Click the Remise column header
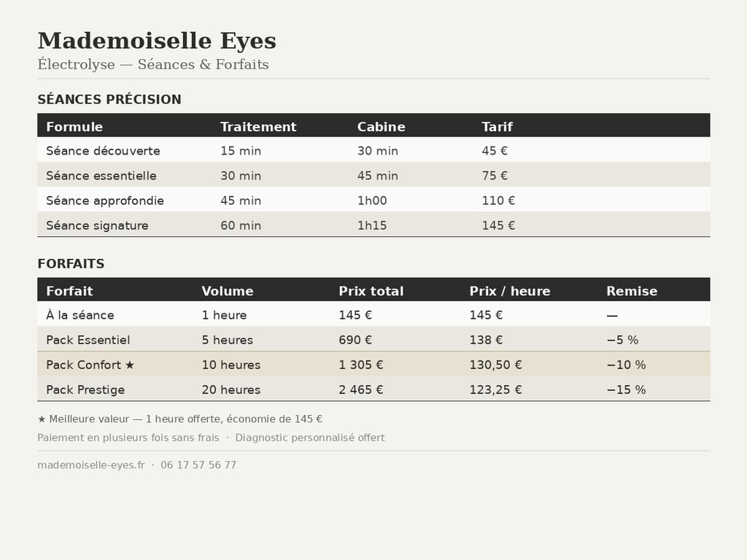 pyautogui.click(x=632, y=291)
